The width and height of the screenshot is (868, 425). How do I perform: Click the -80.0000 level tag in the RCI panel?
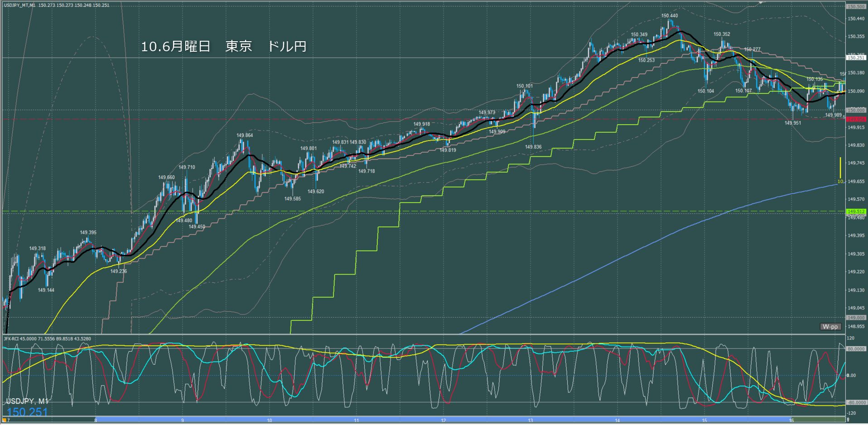click(856, 402)
